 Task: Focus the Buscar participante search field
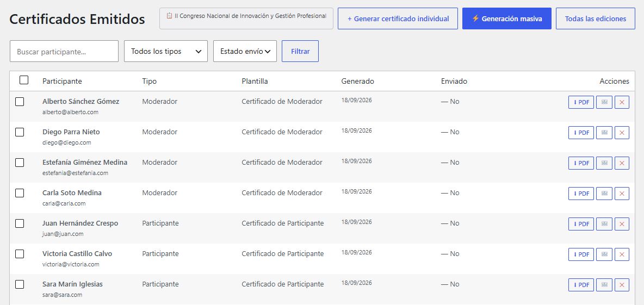[x=64, y=51]
